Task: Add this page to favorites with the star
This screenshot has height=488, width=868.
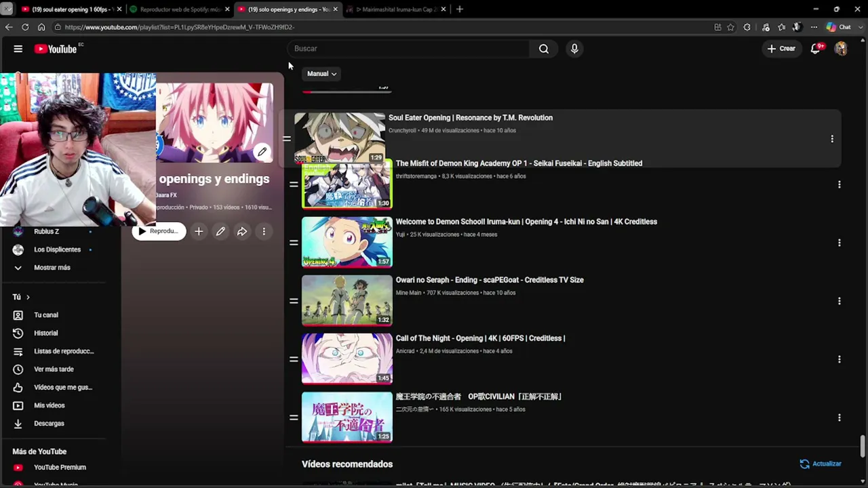Action: (x=730, y=27)
